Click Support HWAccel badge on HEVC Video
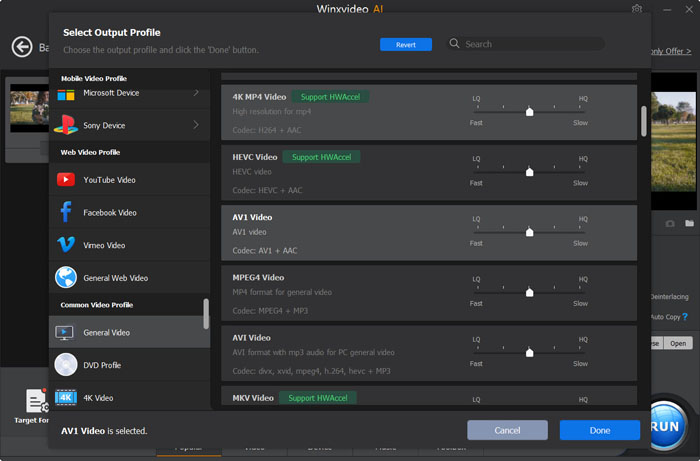This screenshot has width=700, height=461. [321, 157]
